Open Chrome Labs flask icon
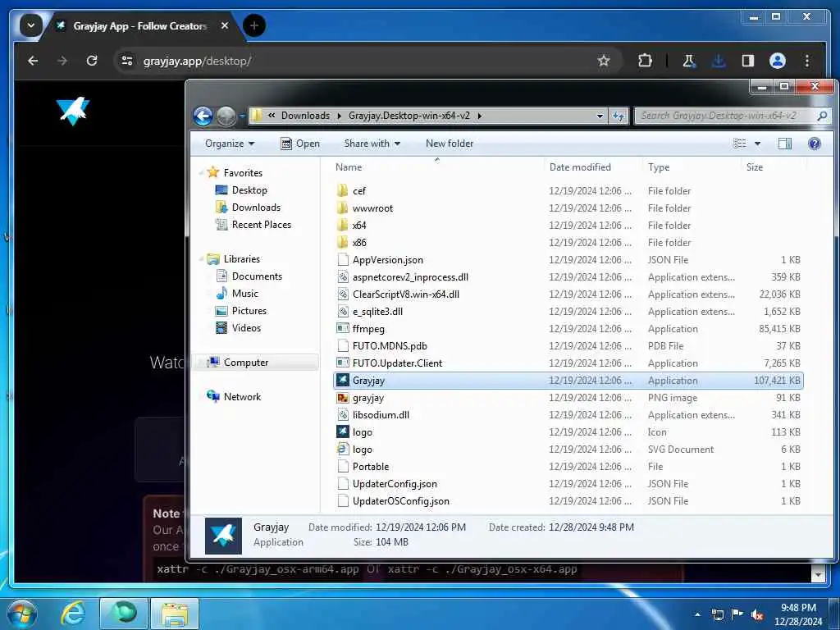The image size is (840, 630). 689,61
